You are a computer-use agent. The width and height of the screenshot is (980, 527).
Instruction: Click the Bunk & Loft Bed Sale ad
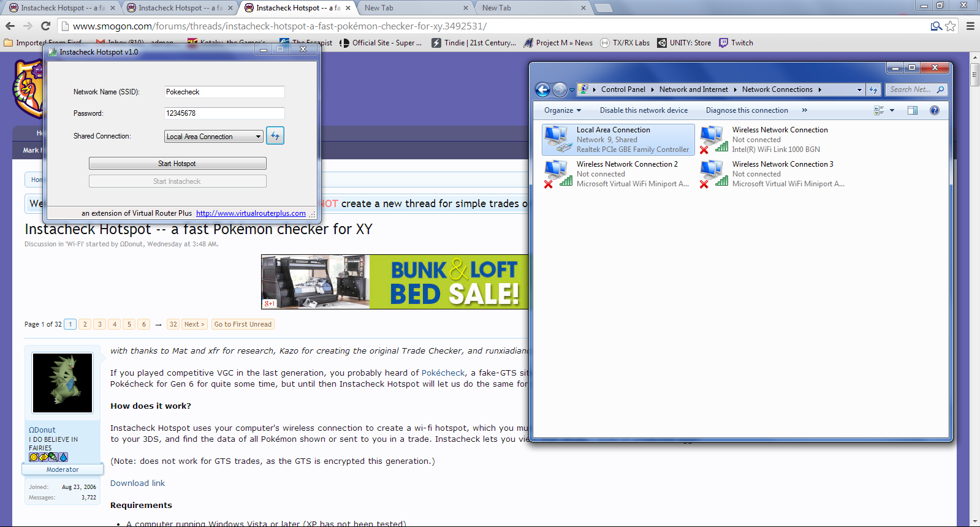click(x=395, y=282)
